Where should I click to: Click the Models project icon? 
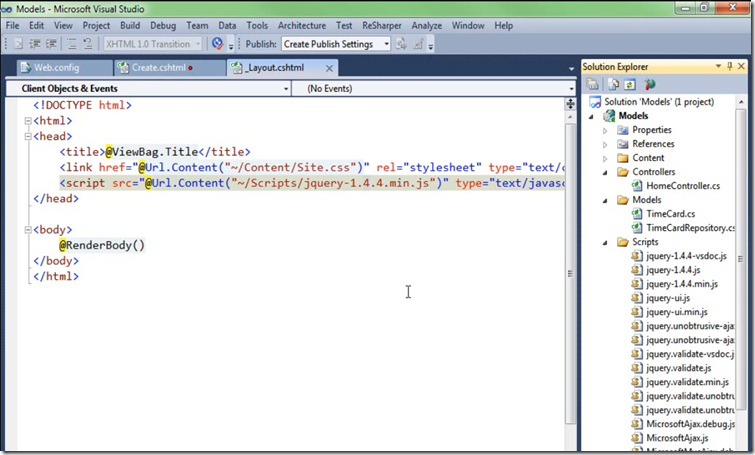pyautogui.click(x=610, y=116)
